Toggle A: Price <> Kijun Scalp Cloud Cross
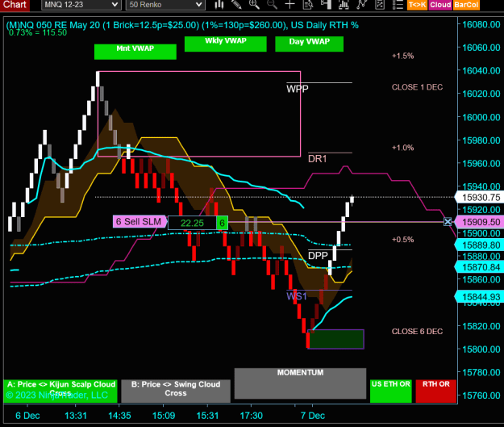Image resolution: width=504 pixels, height=427 pixels. [x=60, y=391]
